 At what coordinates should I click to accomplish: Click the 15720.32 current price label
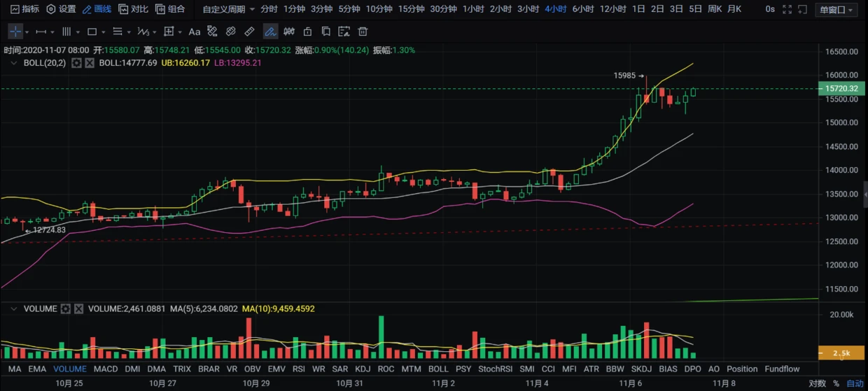[x=842, y=89]
